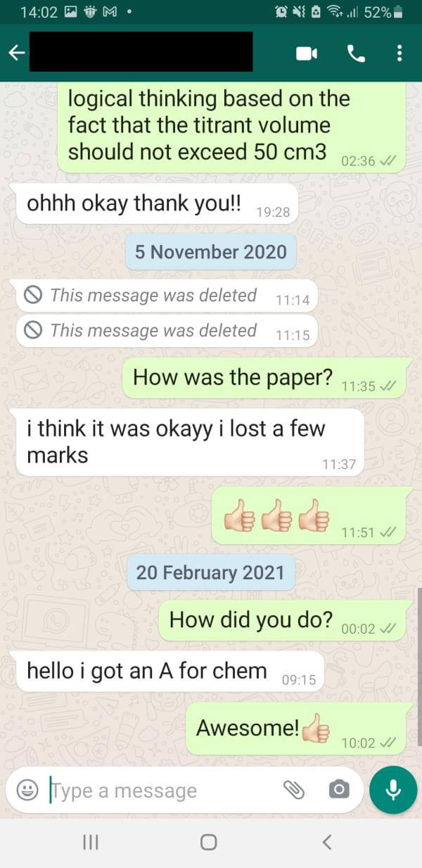Image resolution: width=422 pixels, height=868 pixels.
Task: Tap the green microphone voice message button
Action: 393,790
